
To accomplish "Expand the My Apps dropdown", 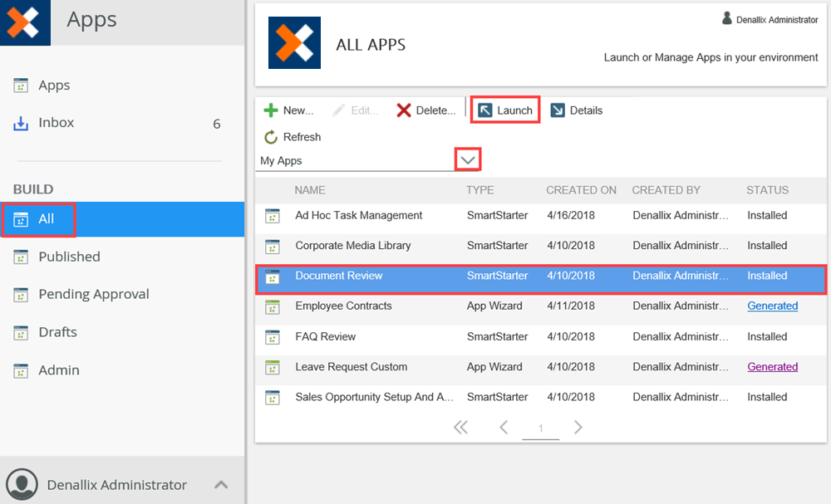I will 469,160.
